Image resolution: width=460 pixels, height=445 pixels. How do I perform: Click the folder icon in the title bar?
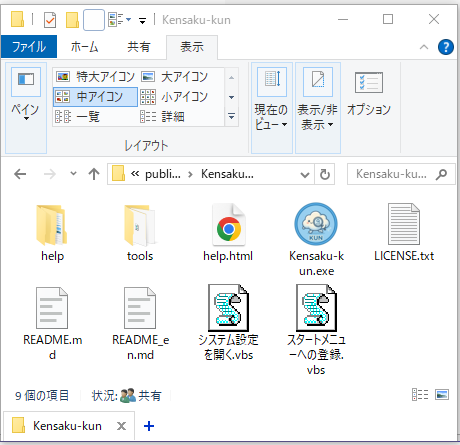[x=17, y=19]
